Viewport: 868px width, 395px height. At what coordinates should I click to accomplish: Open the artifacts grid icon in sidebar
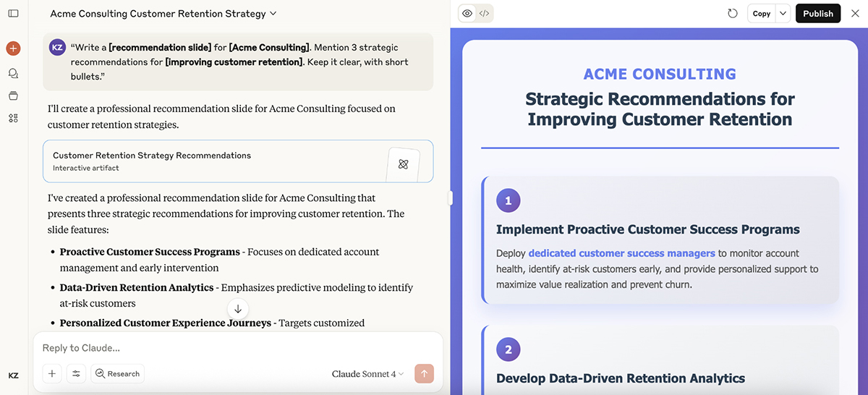(13, 118)
